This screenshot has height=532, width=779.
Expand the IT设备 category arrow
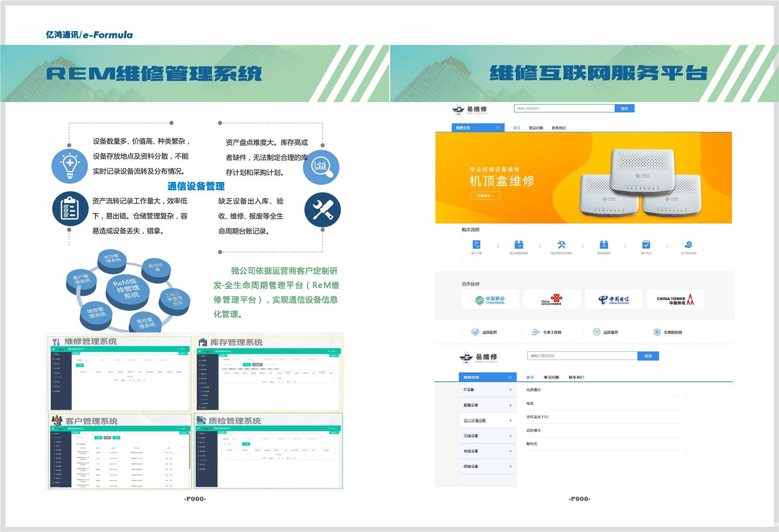tap(510, 390)
